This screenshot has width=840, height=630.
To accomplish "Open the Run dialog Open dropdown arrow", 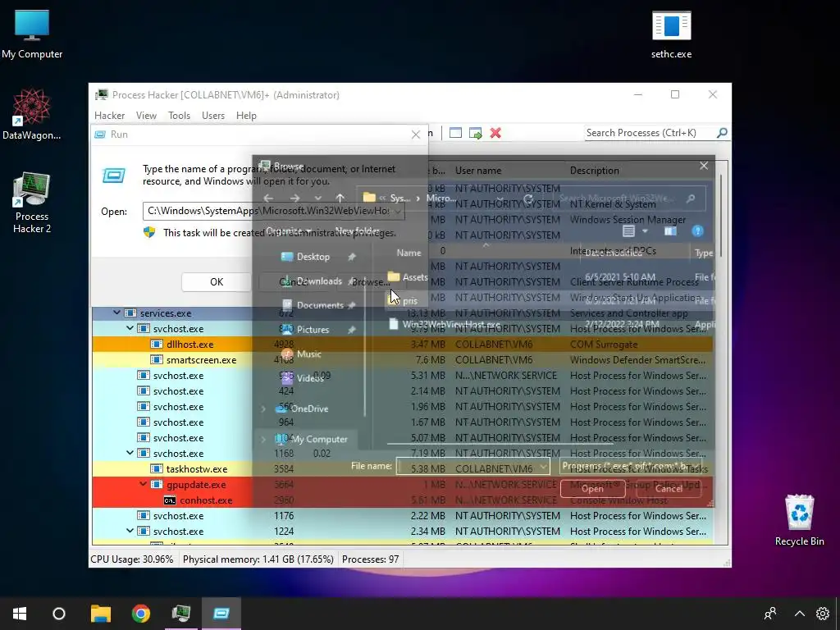I will click(398, 211).
